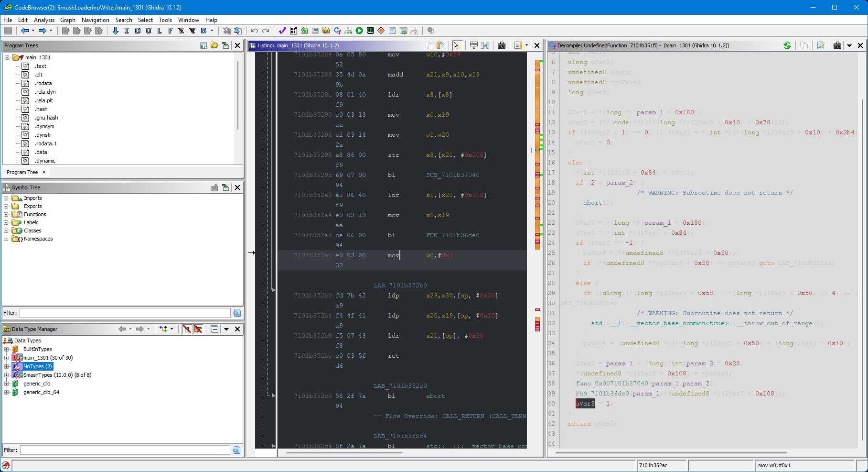
Task: Click the Symbol Tree filter text field
Action: (125, 313)
